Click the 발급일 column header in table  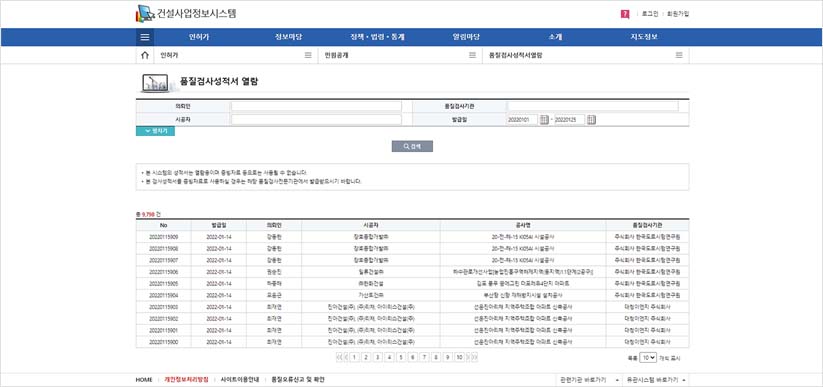coord(219,225)
